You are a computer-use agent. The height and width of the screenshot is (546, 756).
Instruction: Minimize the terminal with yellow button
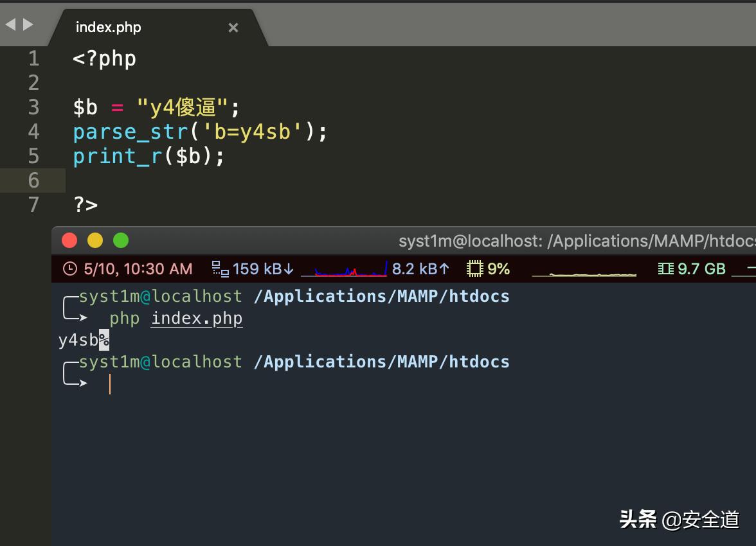coord(95,240)
